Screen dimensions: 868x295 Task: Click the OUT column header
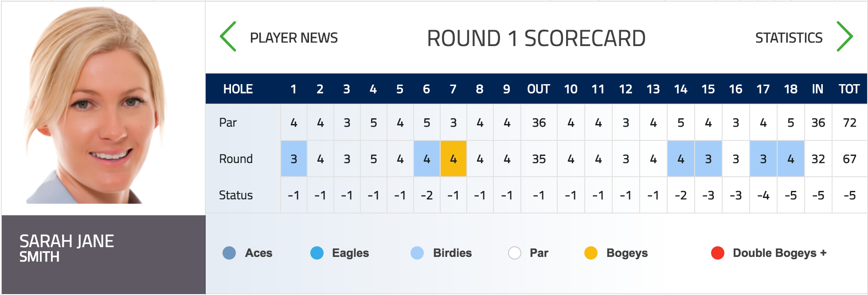click(539, 89)
